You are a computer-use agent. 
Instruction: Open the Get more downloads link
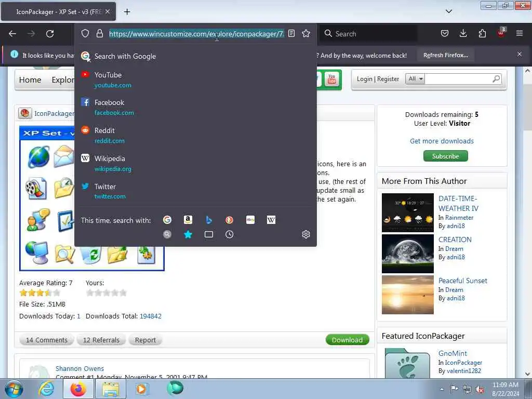pyautogui.click(x=442, y=141)
